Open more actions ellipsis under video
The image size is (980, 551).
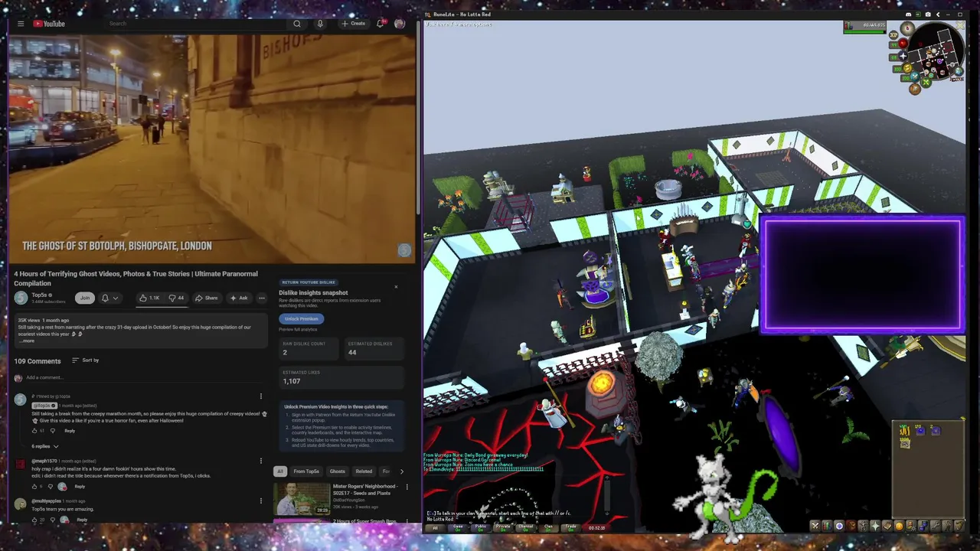tap(262, 298)
